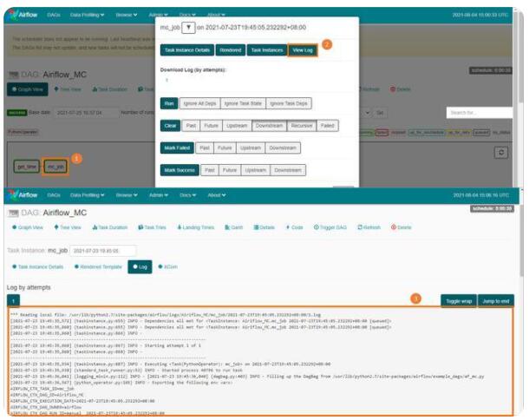Toggle Downstream in the Mark Success row
The image size is (529, 420).
[x=288, y=170]
